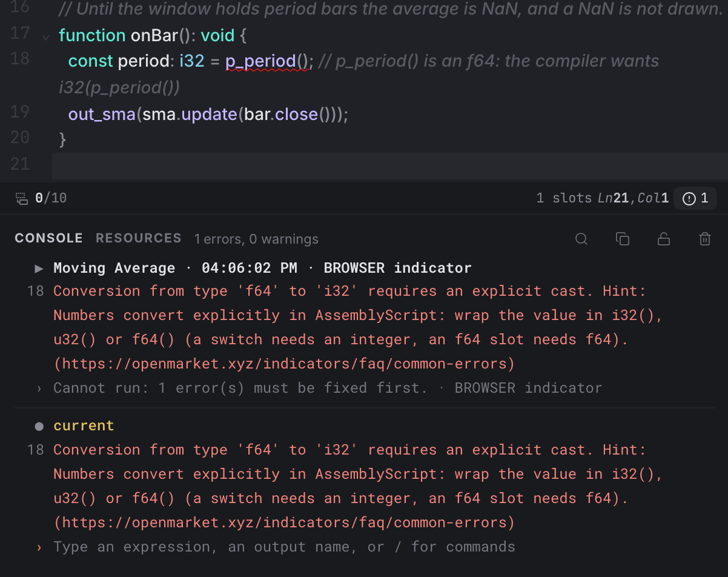Expand the Moving Average log entry triangle
The image size is (728, 577).
[x=39, y=268]
